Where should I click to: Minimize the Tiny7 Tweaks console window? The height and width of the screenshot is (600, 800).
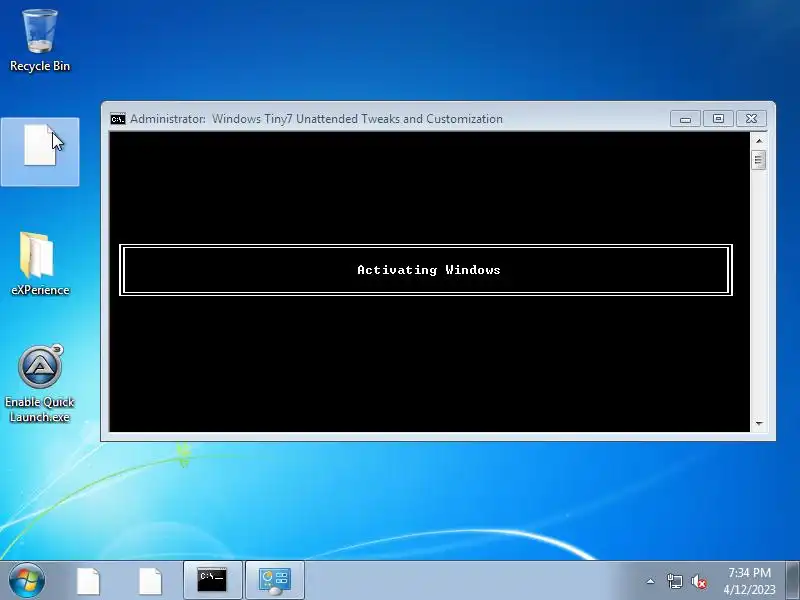[685, 119]
